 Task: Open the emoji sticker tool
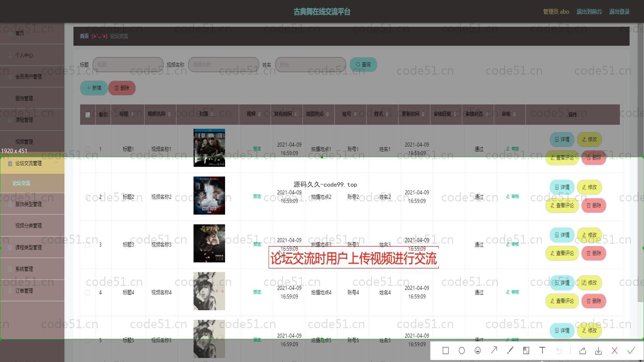coord(478,351)
